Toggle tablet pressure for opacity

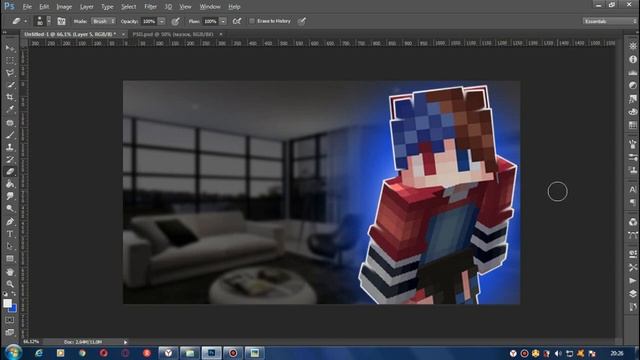(176, 21)
